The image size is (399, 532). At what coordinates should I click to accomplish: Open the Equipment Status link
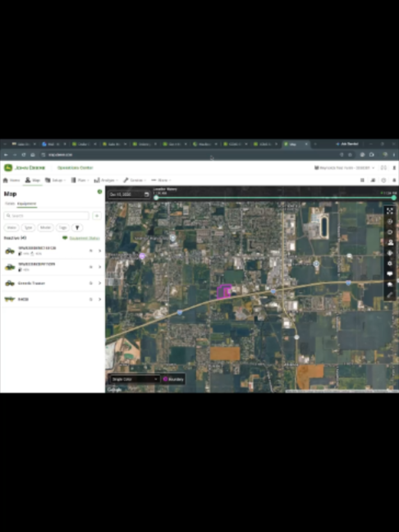[x=85, y=238]
